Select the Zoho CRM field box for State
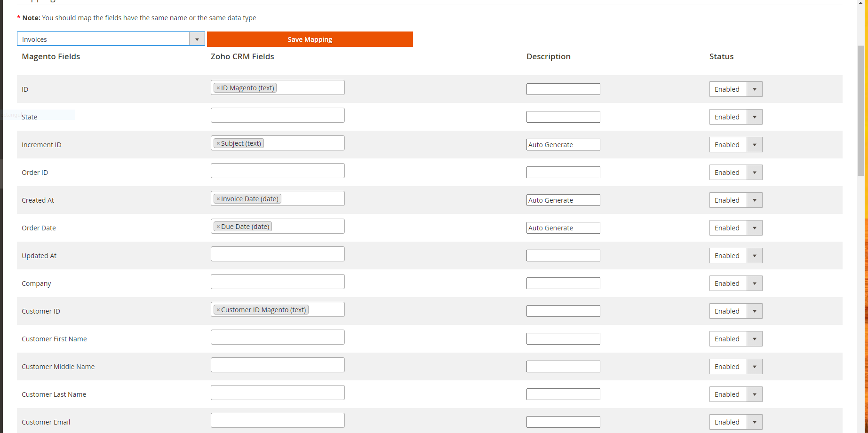 [278, 115]
